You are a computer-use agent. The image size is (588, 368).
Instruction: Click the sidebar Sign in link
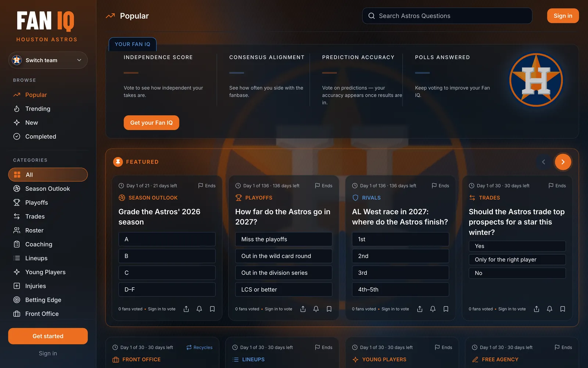pos(48,353)
